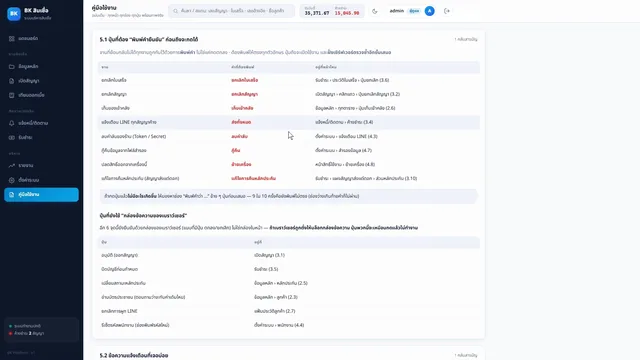Click the cell ending LINE (4.3)
This screenshot has width=640, height=360.
(346, 136)
